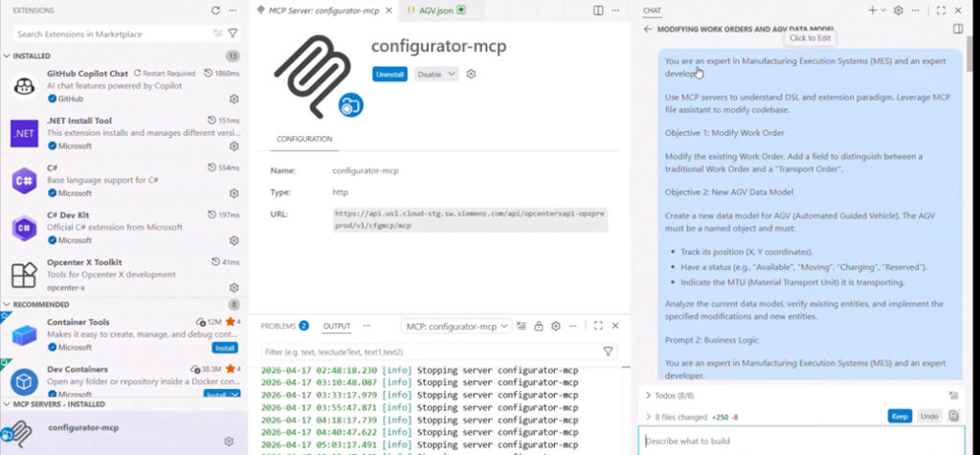Click the Disable button
This screenshot has width=980, height=455.
tap(430, 74)
